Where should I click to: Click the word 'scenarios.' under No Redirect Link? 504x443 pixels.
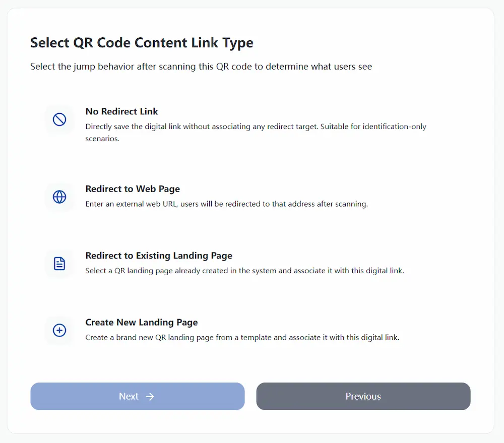[x=102, y=139]
